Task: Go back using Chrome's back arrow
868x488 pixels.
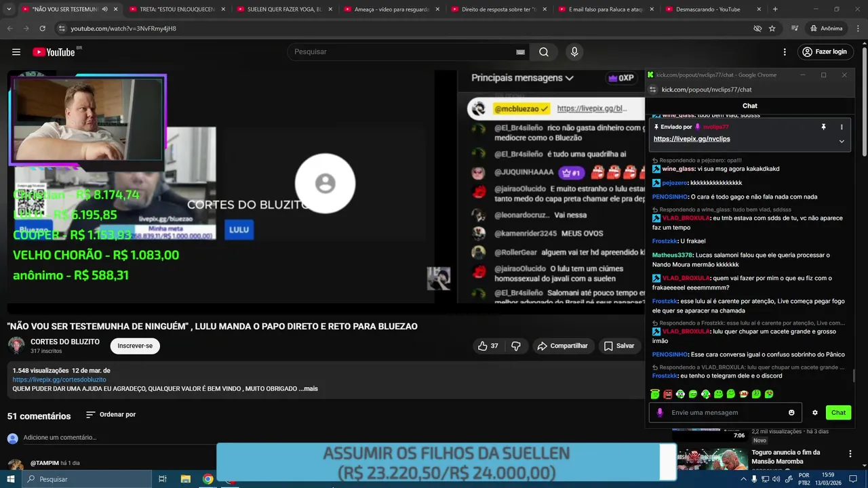Action: tap(10, 28)
